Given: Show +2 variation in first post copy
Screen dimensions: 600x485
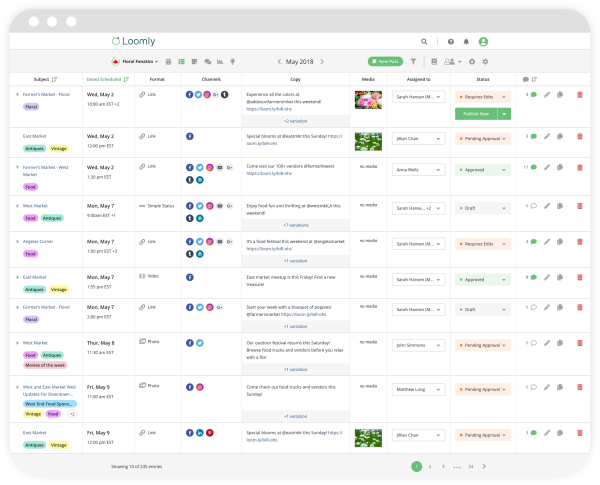Looking at the screenshot, I should (x=295, y=121).
